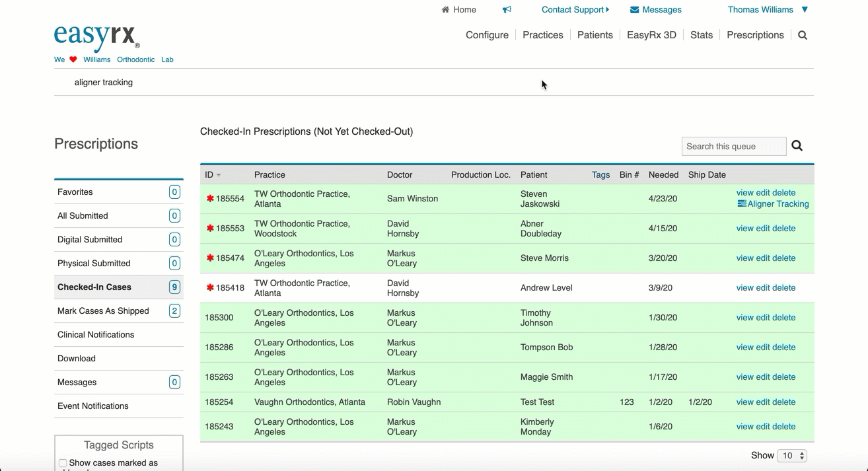Image resolution: width=868 pixels, height=471 pixels.
Task: Click the Search this queue field
Action: (733, 147)
